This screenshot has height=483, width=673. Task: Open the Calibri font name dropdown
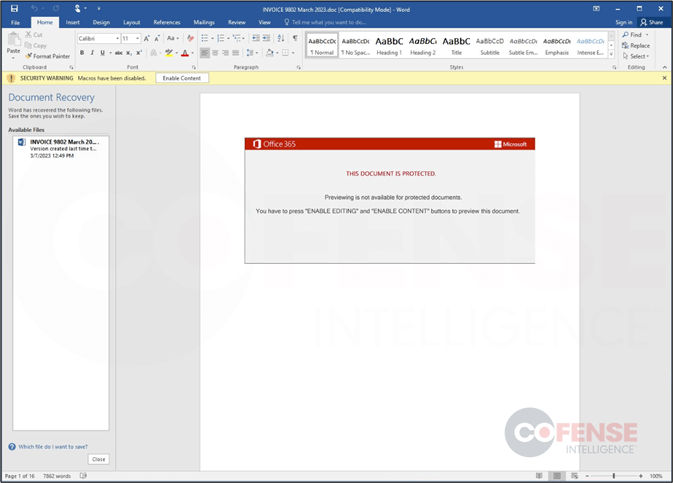click(99, 39)
